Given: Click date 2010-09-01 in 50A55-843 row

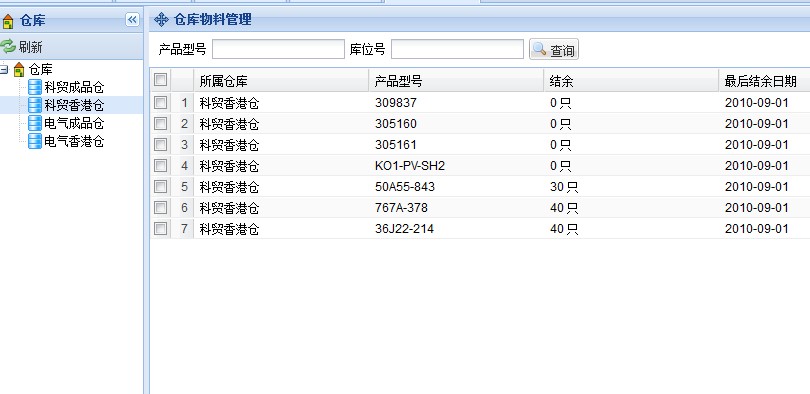Looking at the screenshot, I should [x=757, y=186].
